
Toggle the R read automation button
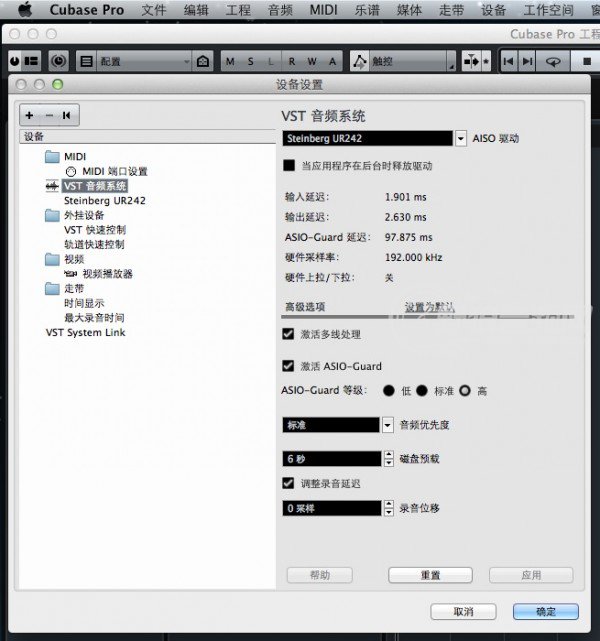[x=291, y=61]
